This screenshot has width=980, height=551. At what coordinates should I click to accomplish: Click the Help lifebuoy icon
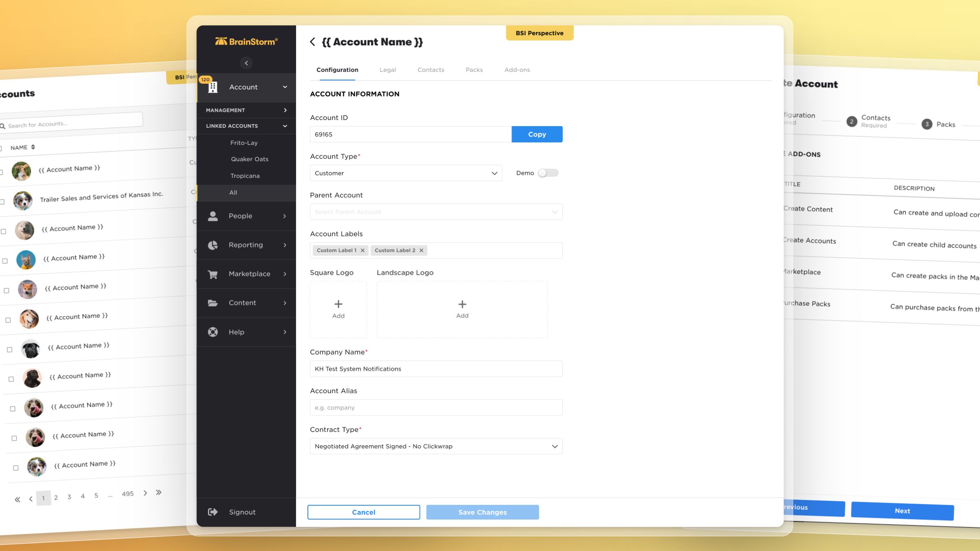pos(213,332)
